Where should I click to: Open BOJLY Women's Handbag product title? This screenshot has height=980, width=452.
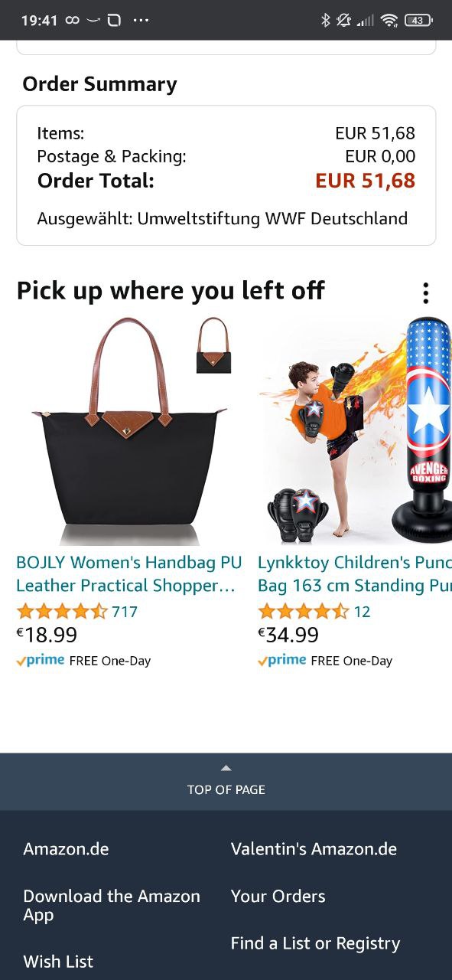pos(129,574)
